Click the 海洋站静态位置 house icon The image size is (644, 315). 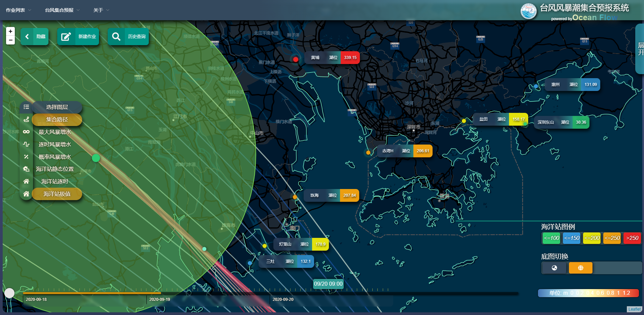pyautogui.click(x=26, y=169)
